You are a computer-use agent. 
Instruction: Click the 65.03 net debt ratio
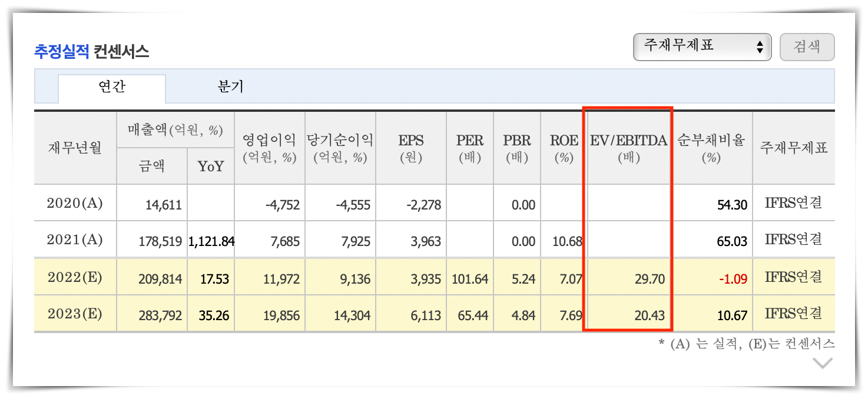point(732,241)
